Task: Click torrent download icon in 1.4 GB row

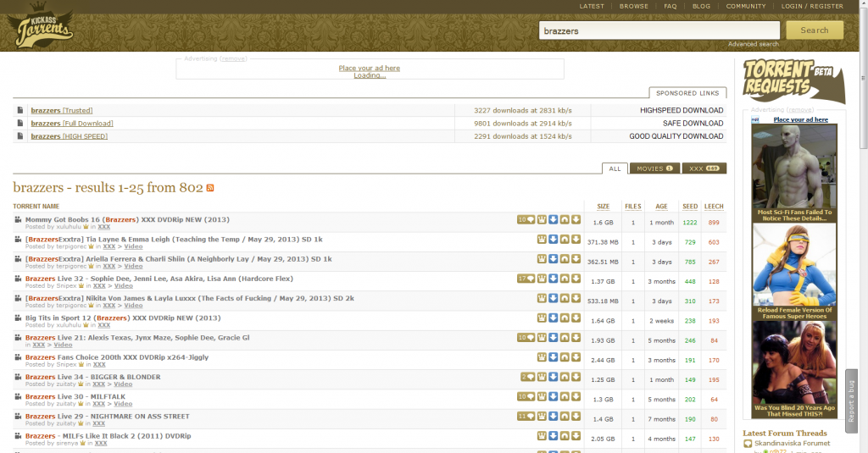Action: point(576,416)
